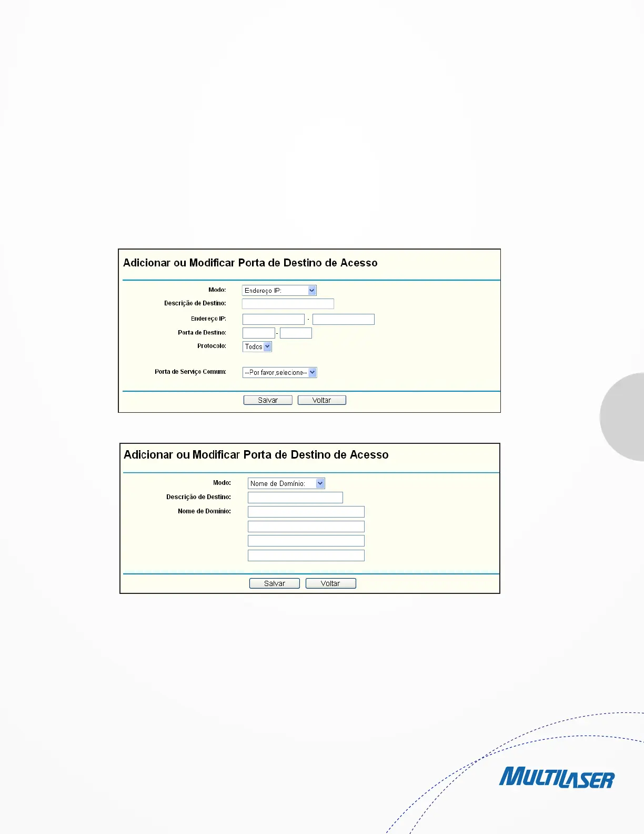Click the fourth Nome de Domínio field
The width and height of the screenshot is (644, 834).
tap(306, 555)
